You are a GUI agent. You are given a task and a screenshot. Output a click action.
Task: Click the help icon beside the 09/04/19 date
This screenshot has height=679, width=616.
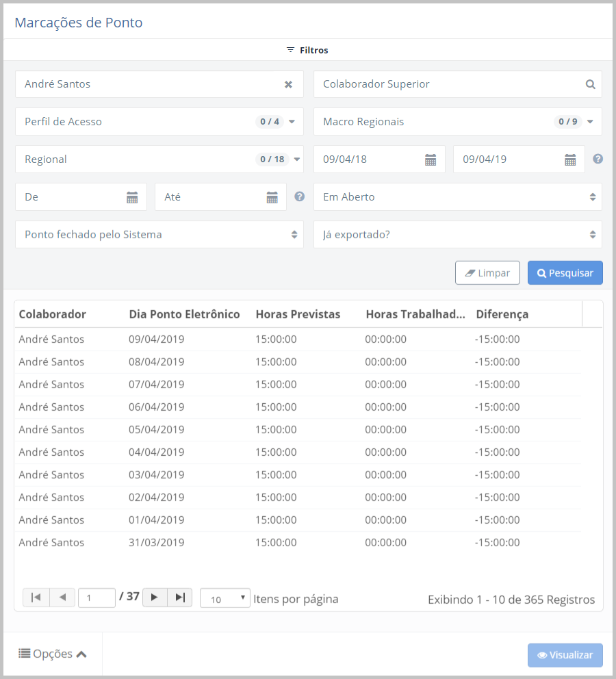pyautogui.click(x=598, y=159)
